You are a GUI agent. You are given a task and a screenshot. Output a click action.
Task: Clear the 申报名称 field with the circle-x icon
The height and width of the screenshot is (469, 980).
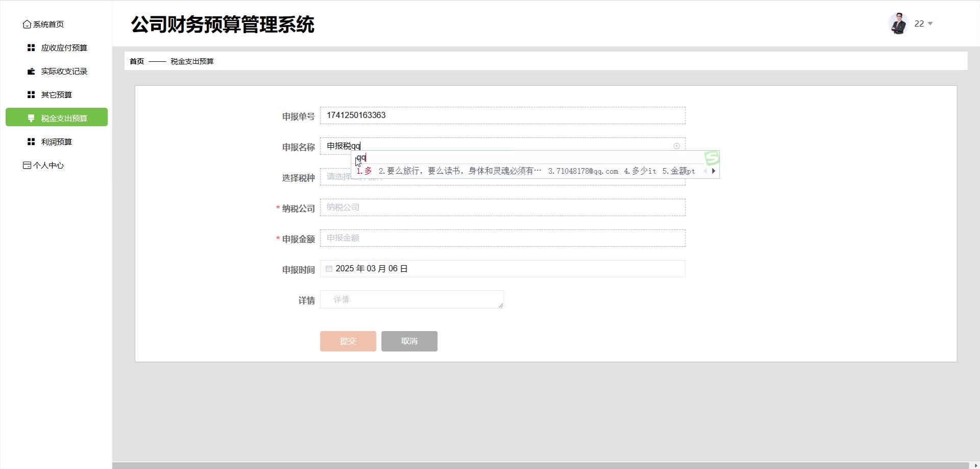[676, 146]
